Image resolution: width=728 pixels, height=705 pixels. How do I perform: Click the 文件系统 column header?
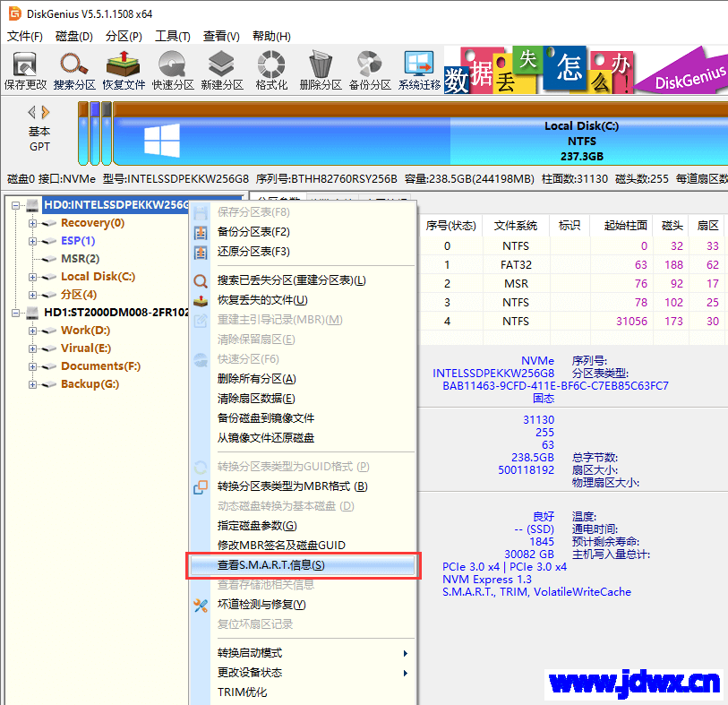pyautogui.click(x=516, y=226)
